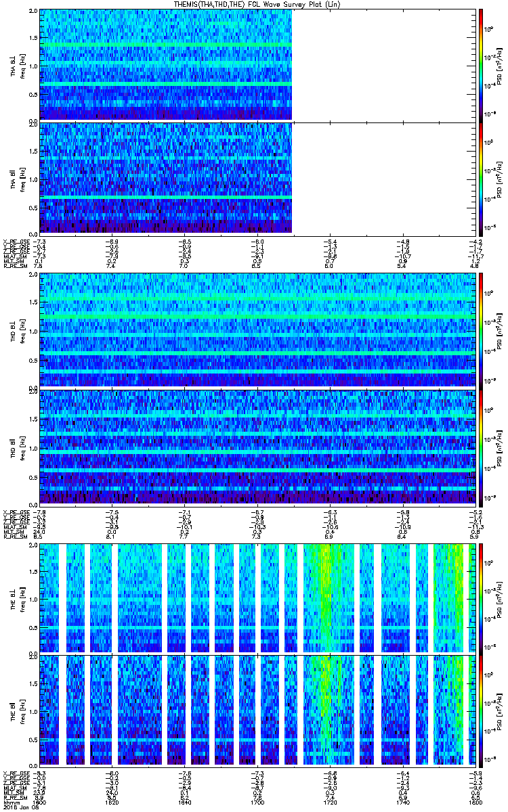Click the PSD color bar beside THA B-perpendicular

click(481, 64)
